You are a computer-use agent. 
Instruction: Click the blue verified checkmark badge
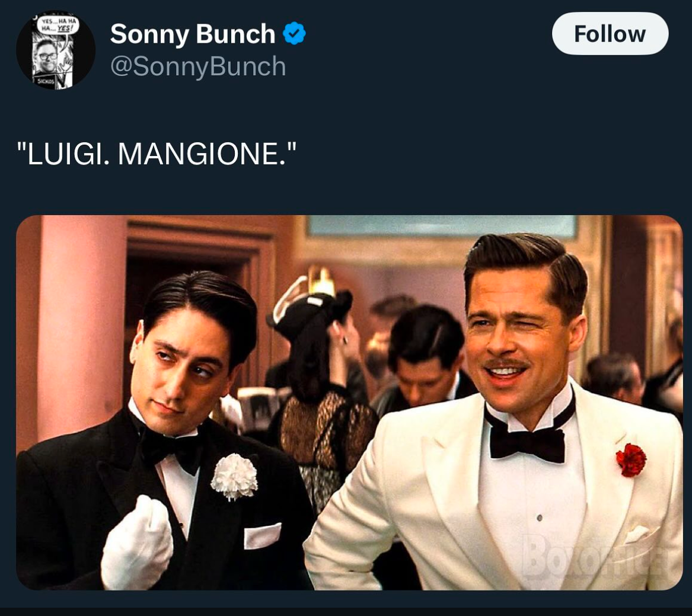(294, 33)
